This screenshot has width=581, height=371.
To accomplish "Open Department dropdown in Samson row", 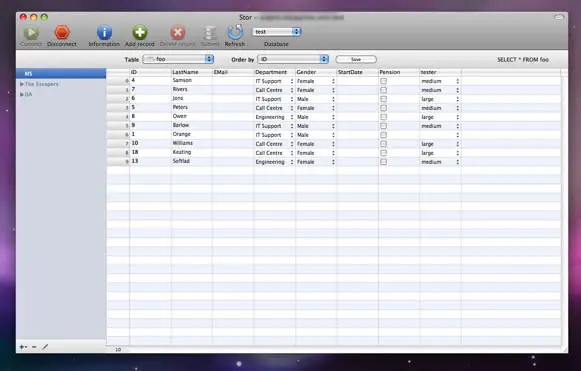I will pos(274,81).
